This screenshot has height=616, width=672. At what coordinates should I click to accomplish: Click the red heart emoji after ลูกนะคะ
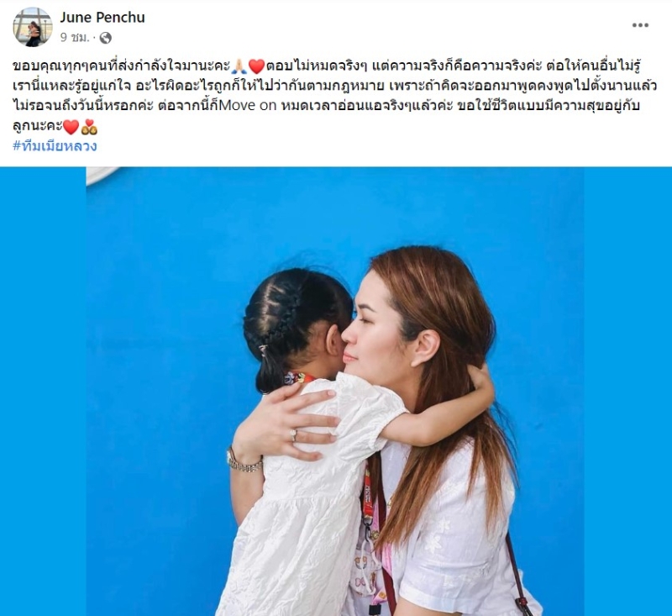pos(71,127)
